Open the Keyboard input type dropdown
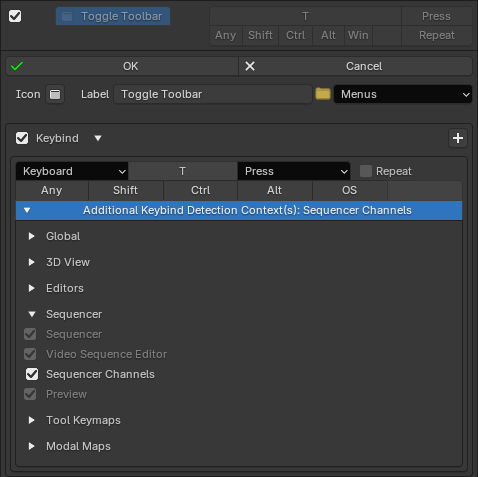 coord(72,171)
